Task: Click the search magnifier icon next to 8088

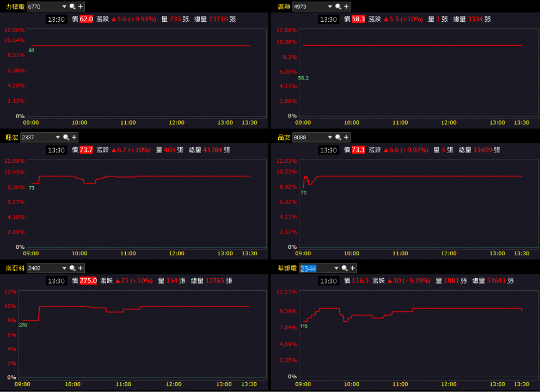Action: 338,137
